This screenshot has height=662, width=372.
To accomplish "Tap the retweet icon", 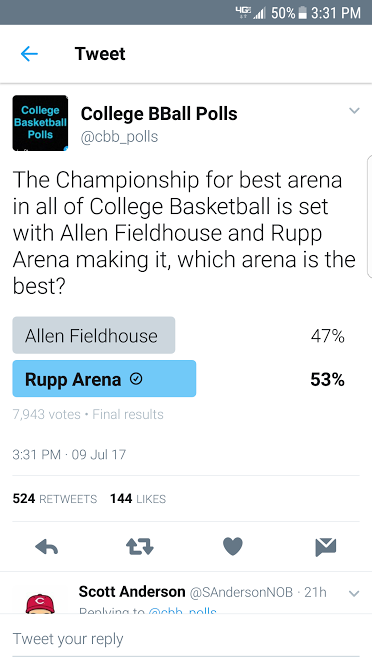I will (140, 546).
